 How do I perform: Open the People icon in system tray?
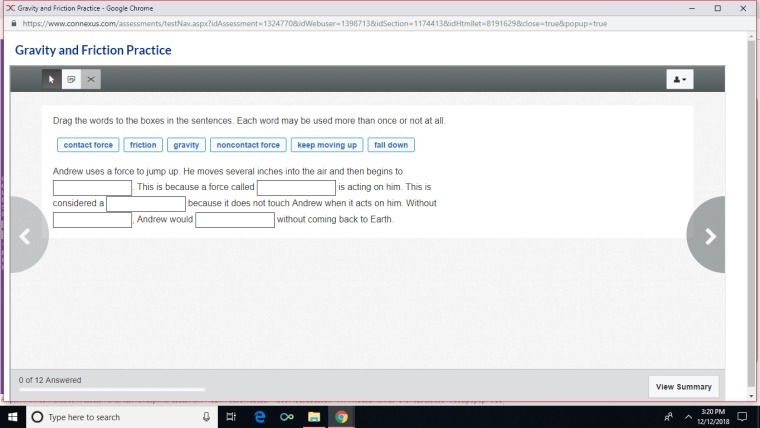(x=668, y=417)
